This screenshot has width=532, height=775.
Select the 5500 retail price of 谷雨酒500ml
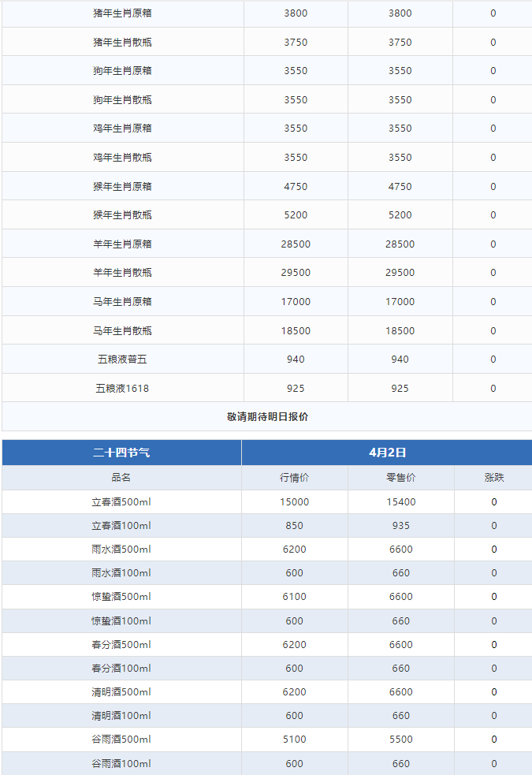400,740
